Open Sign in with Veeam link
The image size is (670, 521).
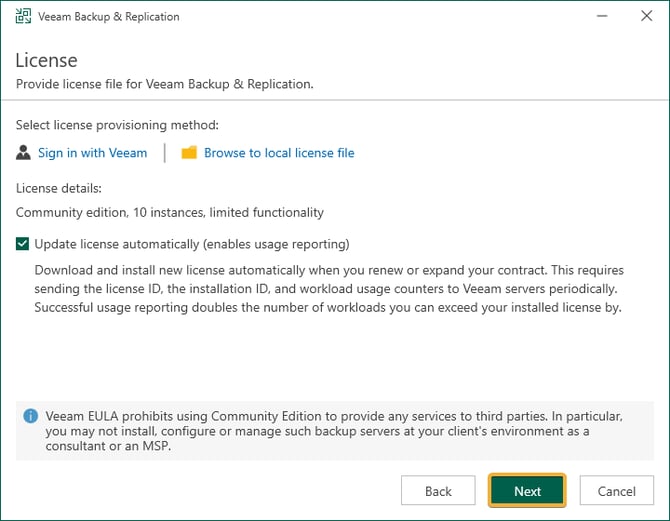pyautogui.click(x=92, y=153)
